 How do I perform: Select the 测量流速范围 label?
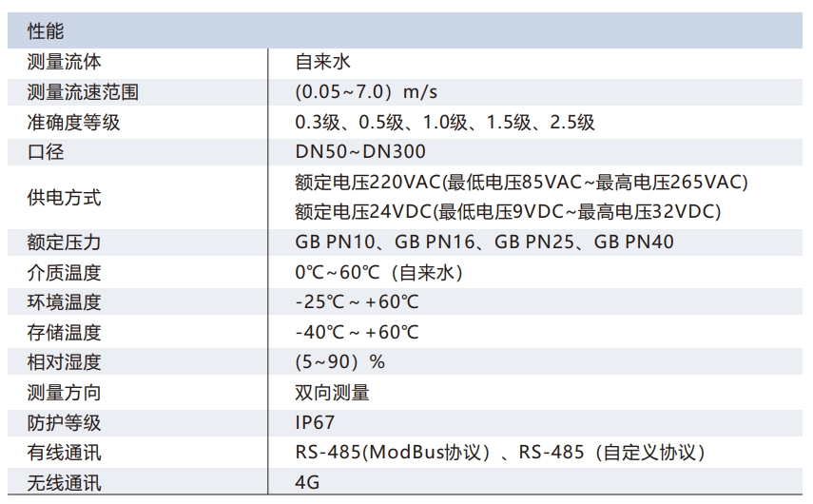[84, 92]
